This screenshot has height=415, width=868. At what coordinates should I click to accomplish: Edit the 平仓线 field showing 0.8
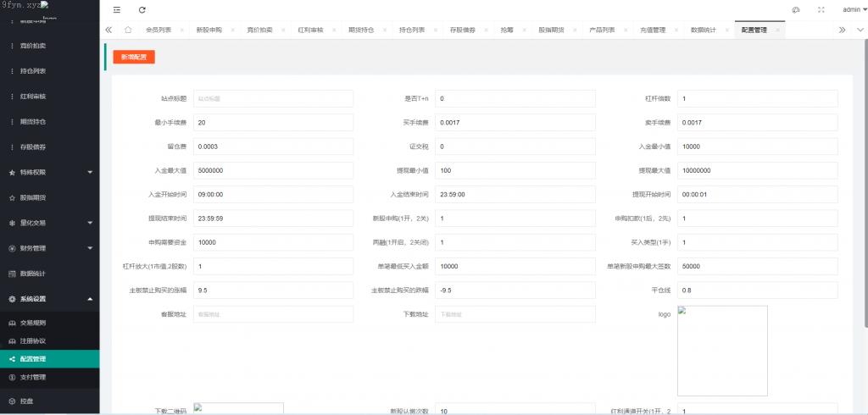click(x=757, y=290)
